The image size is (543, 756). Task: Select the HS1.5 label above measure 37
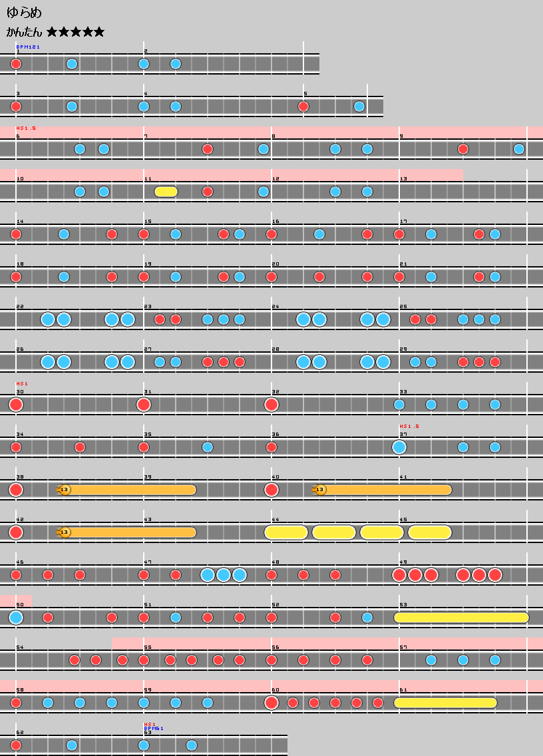[x=409, y=427]
